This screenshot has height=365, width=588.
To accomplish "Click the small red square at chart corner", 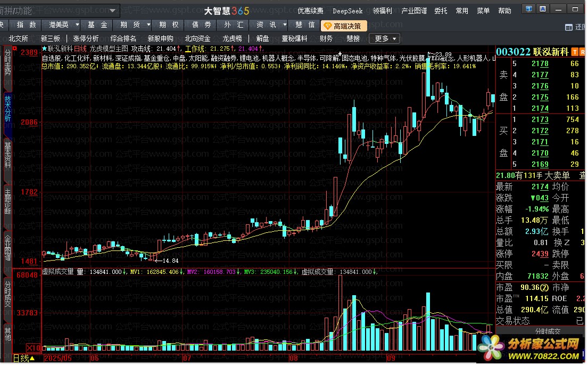I will (14, 48).
